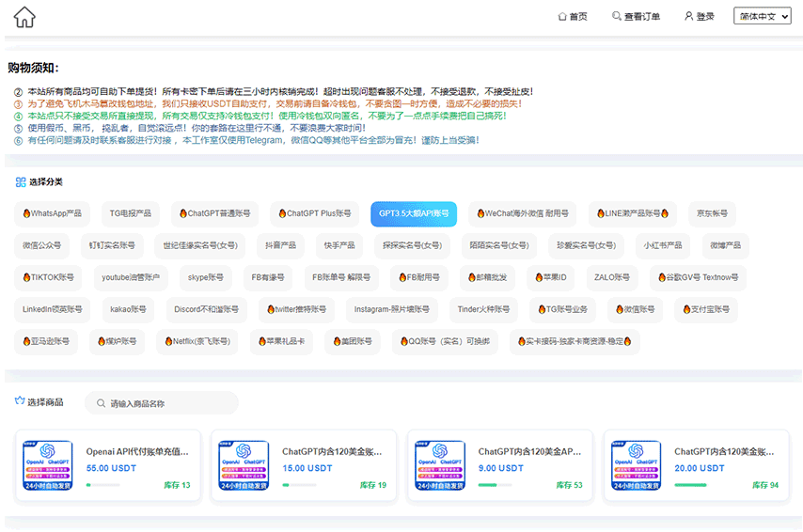
Task: Choose 探探实名号(女号) category
Action: 412,245
